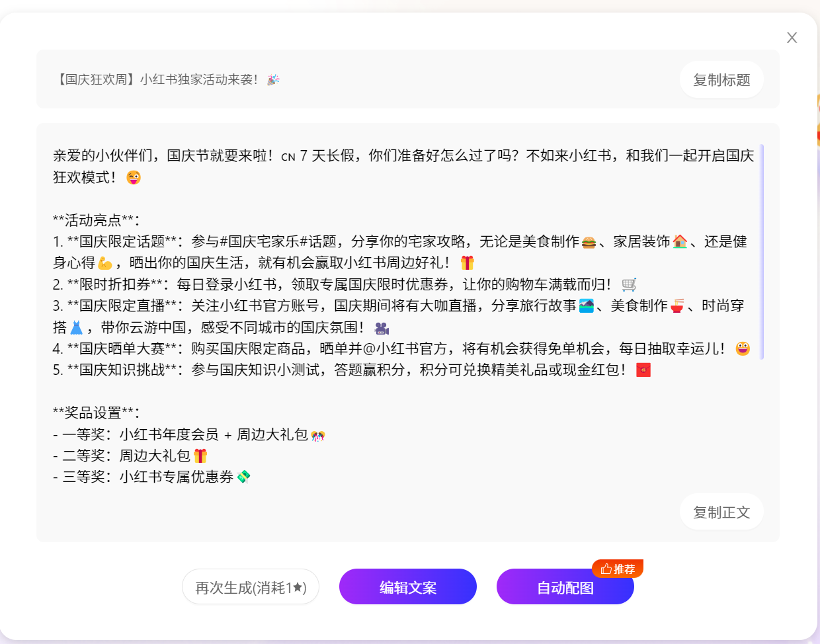Click the **奖品设置** heading in the body
This screenshot has height=644, width=820.
(x=96, y=413)
